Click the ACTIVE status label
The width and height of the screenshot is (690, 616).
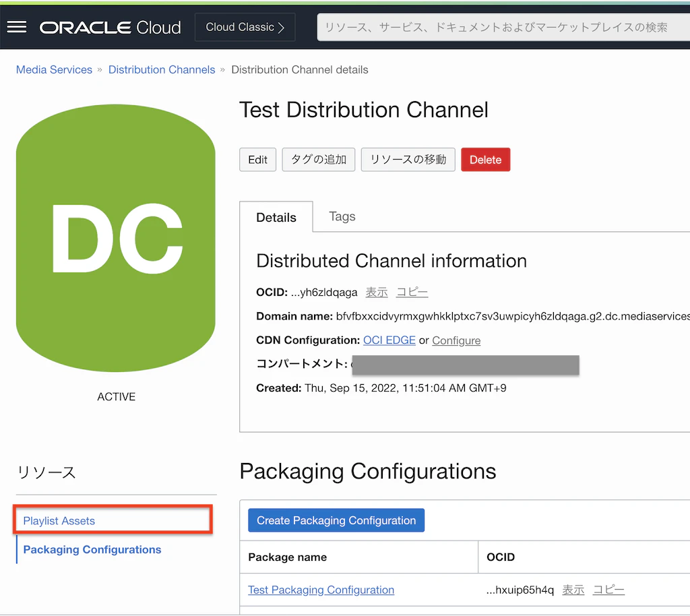[x=116, y=397]
